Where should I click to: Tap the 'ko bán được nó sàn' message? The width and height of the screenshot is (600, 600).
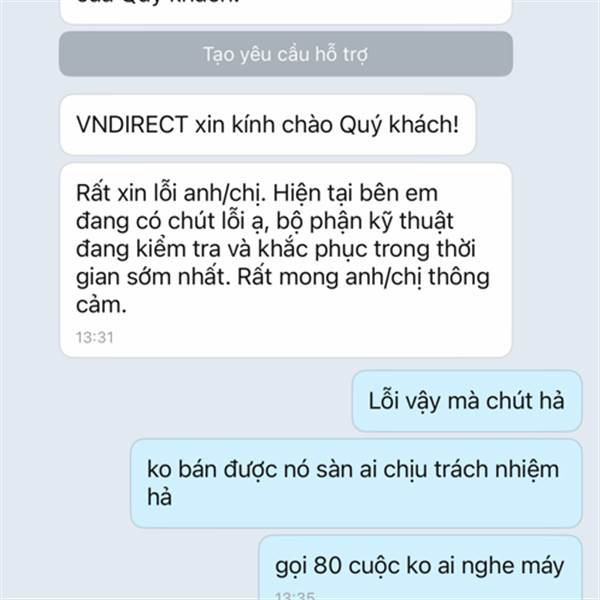coord(356,484)
